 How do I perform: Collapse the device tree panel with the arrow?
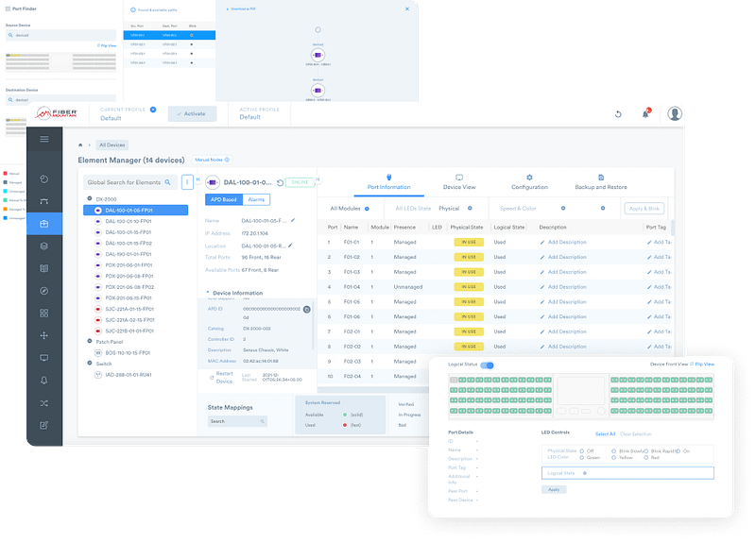tap(198, 179)
